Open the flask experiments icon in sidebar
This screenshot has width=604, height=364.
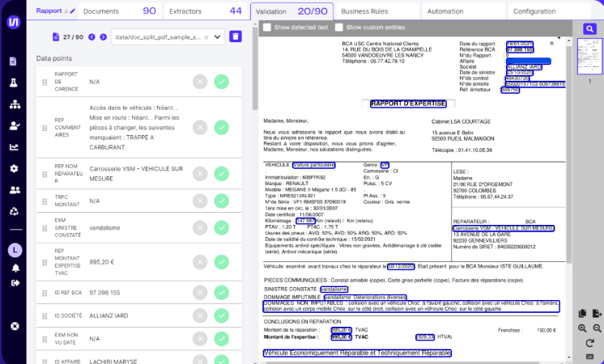click(14, 83)
